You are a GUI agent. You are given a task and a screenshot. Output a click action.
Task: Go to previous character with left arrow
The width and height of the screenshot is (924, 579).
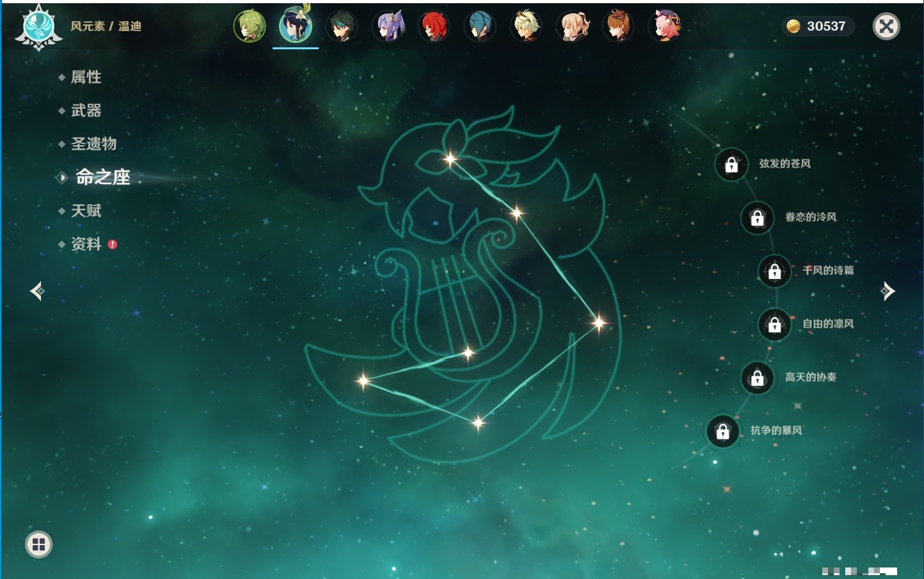[x=37, y=291]
